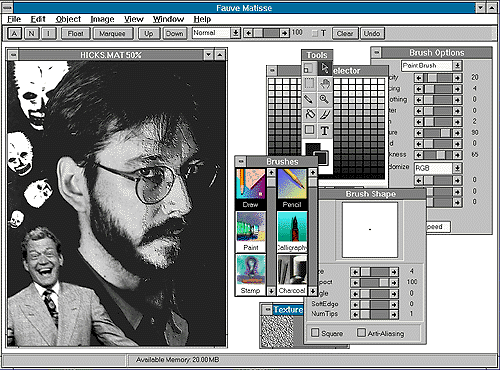Click the background color swatch in Tools
Viewport: 500px width, 370px height.
coord(323,159)
